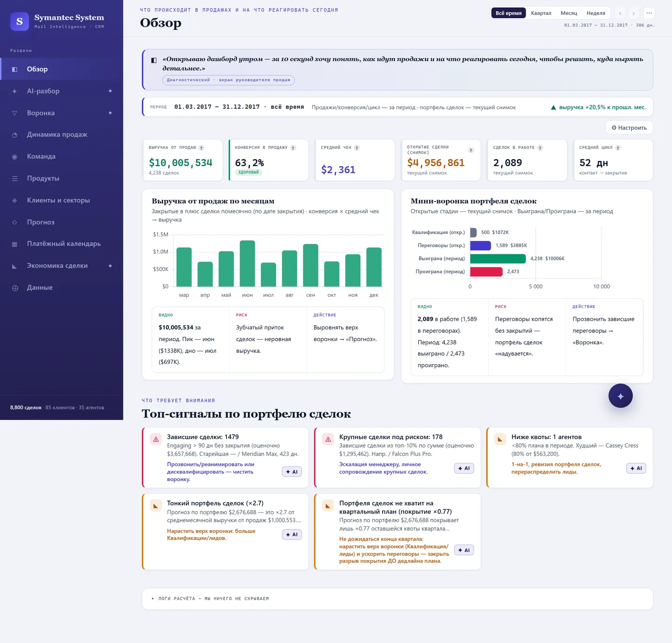Click the Квалификация funnel bar
The image size is (672, 643).
(473, 232)
